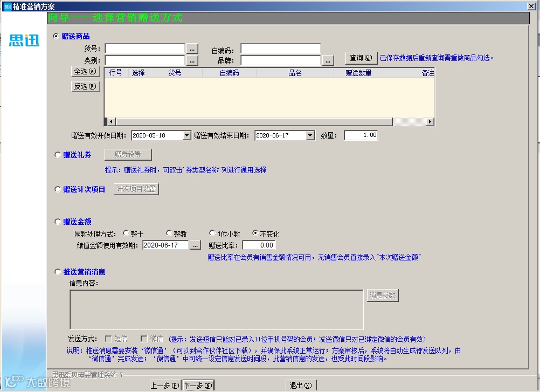Click the 查询(Q) button
This screenshot has height=392, width=540.
click(361, 58)
